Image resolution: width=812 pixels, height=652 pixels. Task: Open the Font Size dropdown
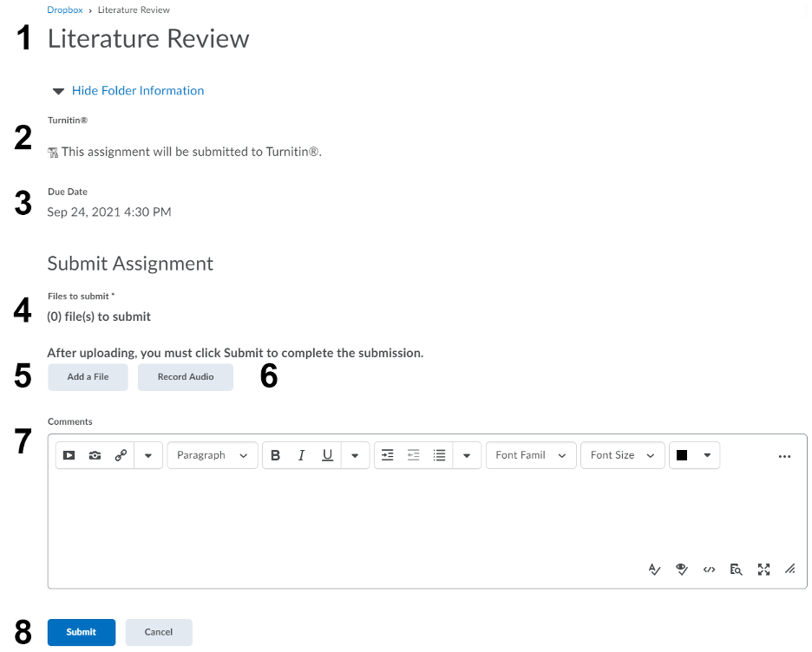[x=623, y=455]
